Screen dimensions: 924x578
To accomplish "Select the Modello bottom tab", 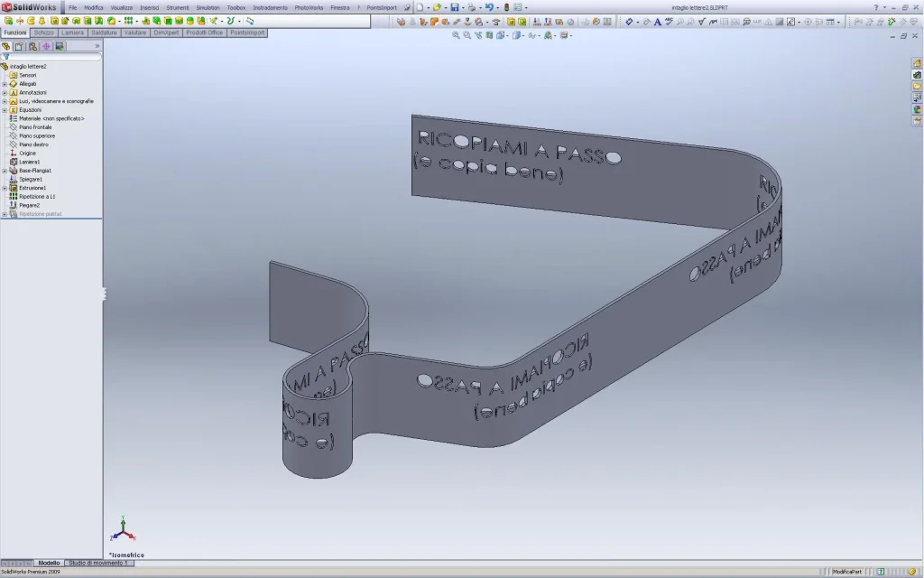I will pyautogui.click(x=49, y=564).
